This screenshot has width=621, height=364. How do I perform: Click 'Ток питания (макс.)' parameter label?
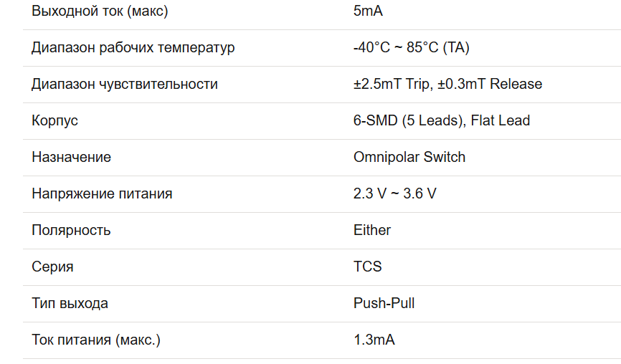click(x=96, y=340)
